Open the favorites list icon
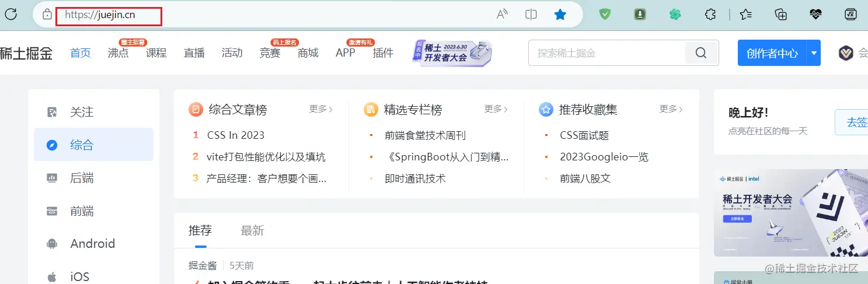 click(746, 15)
